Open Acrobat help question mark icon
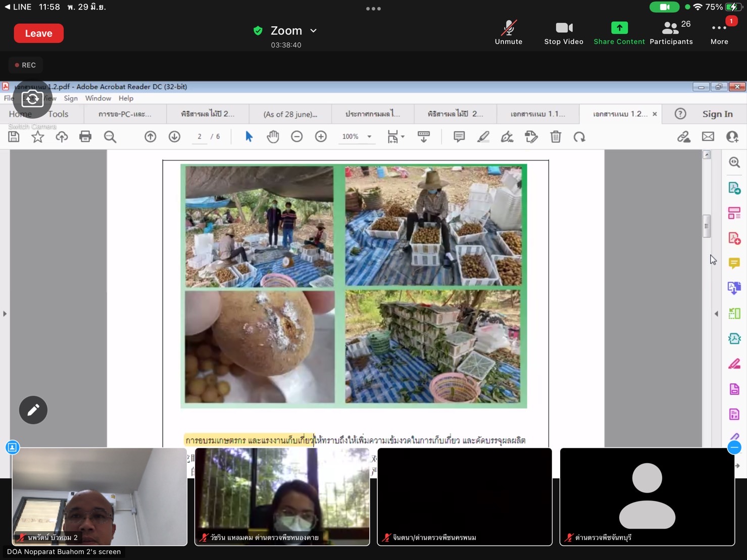The height and width of the screenshot is (560, 747). (x=680, y=114)
